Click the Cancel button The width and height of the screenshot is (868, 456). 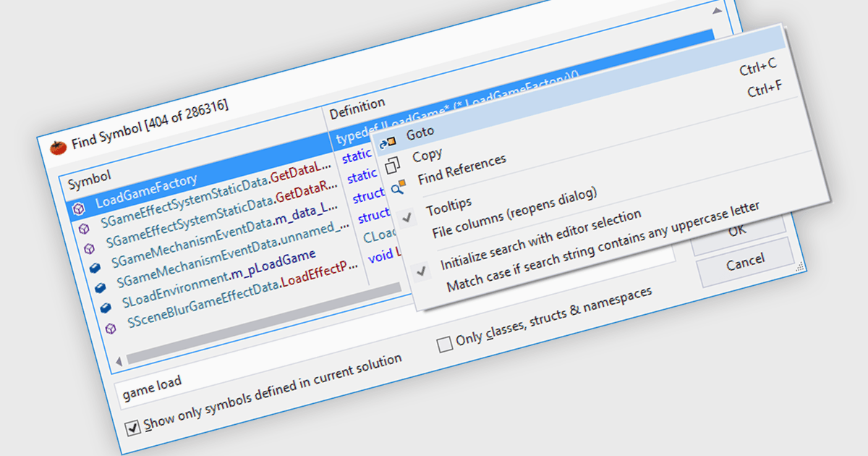click(745, 262)
